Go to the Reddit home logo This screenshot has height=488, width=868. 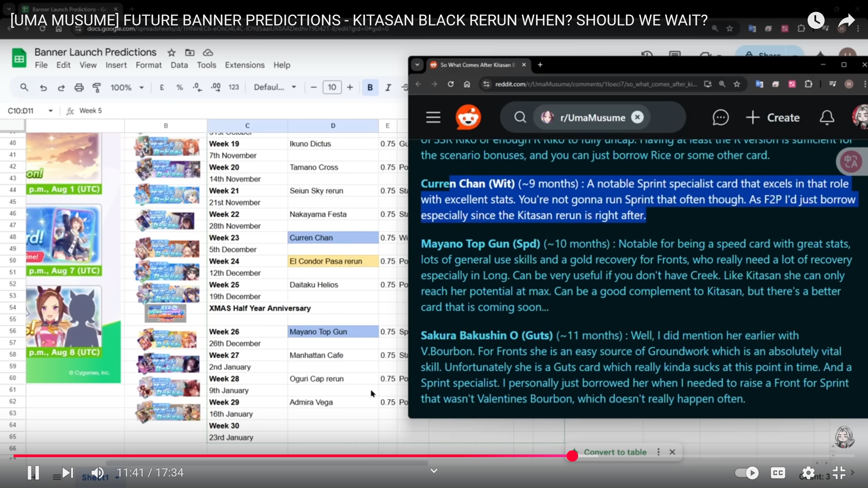tap(468, 117)
